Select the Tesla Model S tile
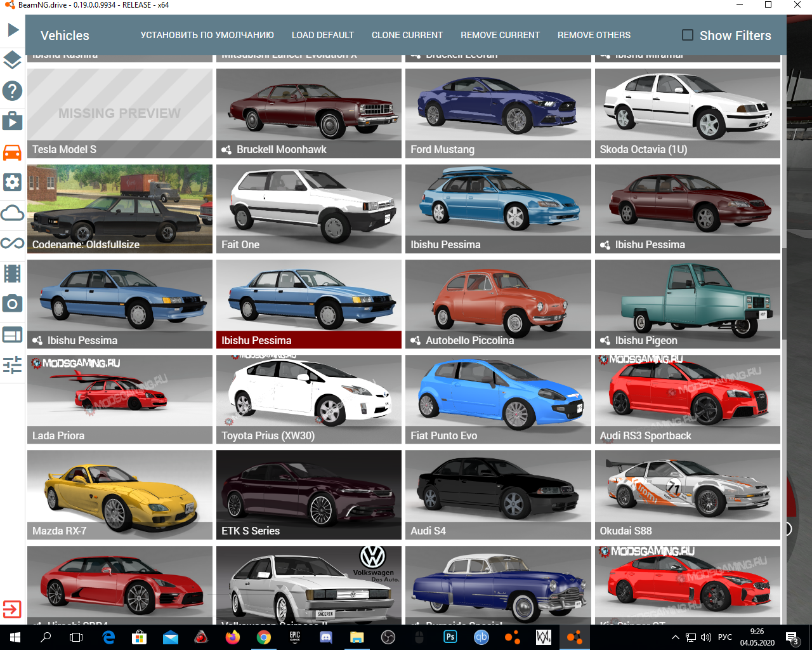Image resolution: width=812 pixels, height=650 pixels. pos(120,113)
